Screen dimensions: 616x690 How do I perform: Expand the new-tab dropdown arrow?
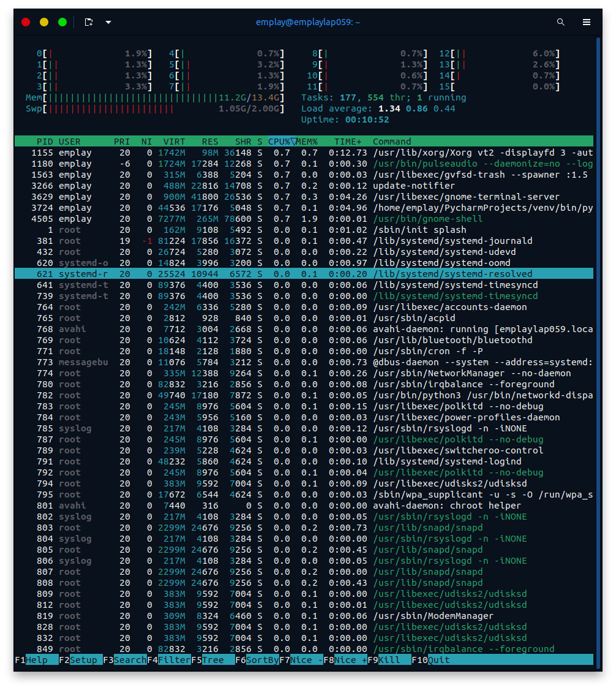point(108,21)
